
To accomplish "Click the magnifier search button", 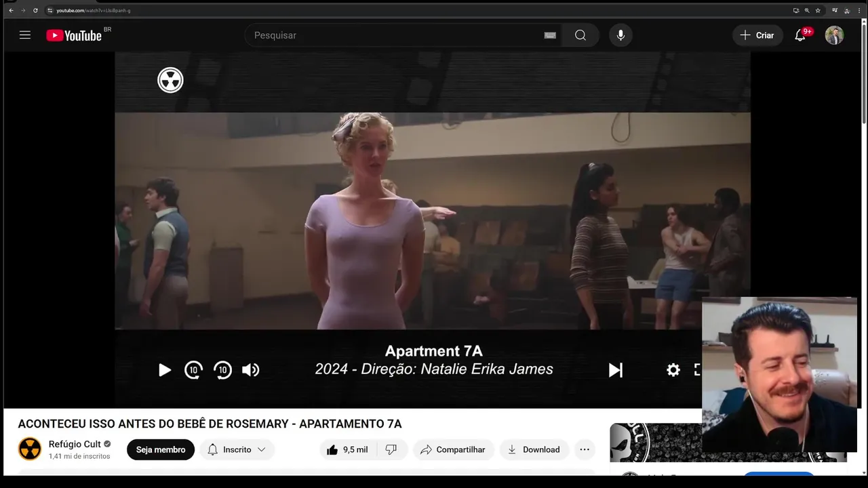I will [x=580, y=35].
